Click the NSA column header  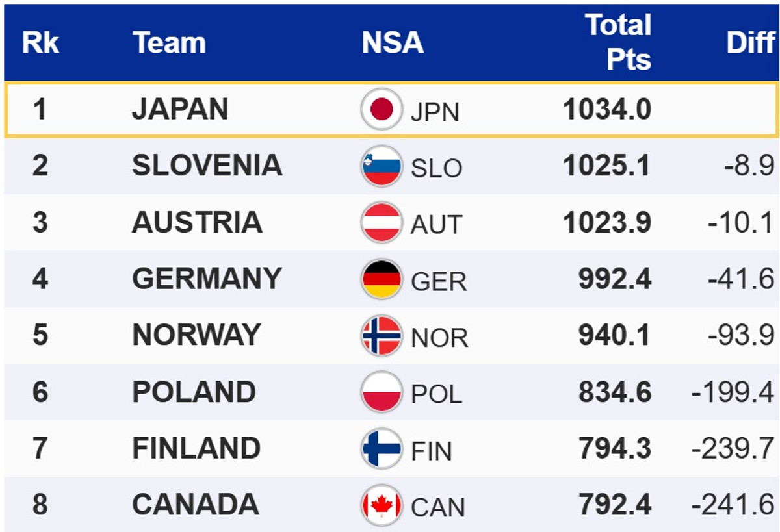(x=393, y=43)
